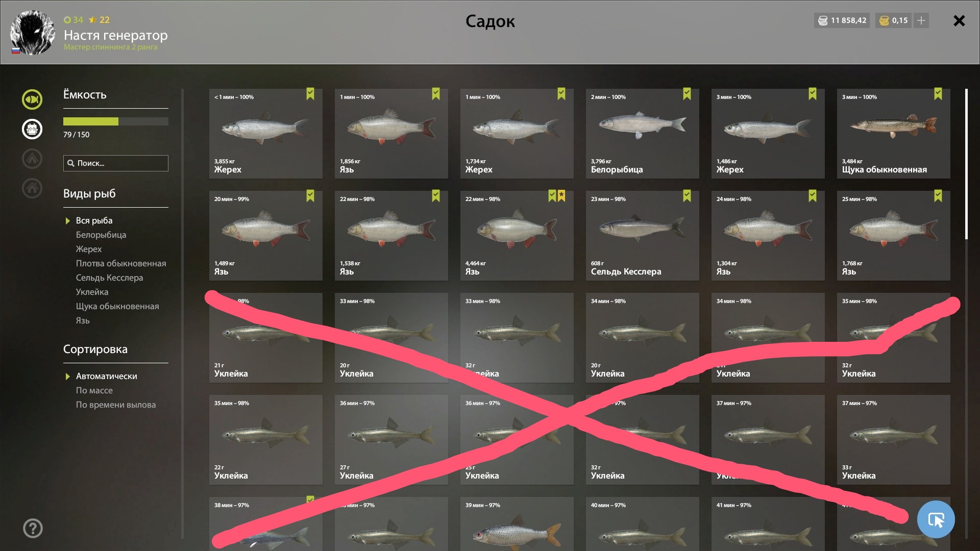Toggle bookmark flag on Белорыбица card
Viewport: 980px width, 551px height.
pyautogui.click(x=687, y=94)
